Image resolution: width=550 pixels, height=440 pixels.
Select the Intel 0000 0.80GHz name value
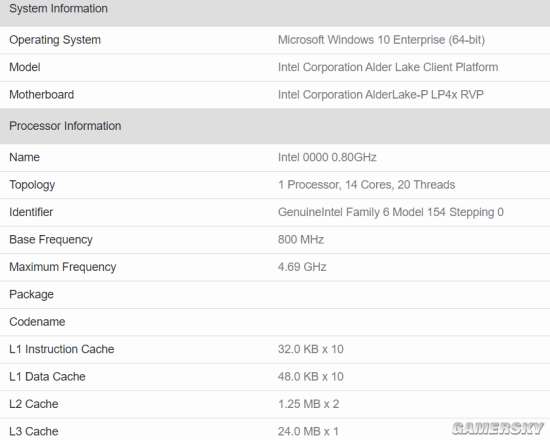pyautogui.click(x=327, y=157)
